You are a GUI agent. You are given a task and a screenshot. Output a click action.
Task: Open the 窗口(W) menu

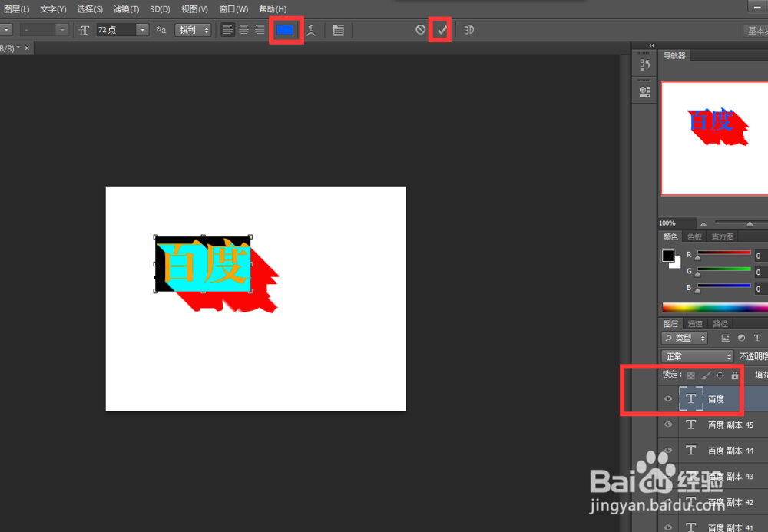click(233, 8)
